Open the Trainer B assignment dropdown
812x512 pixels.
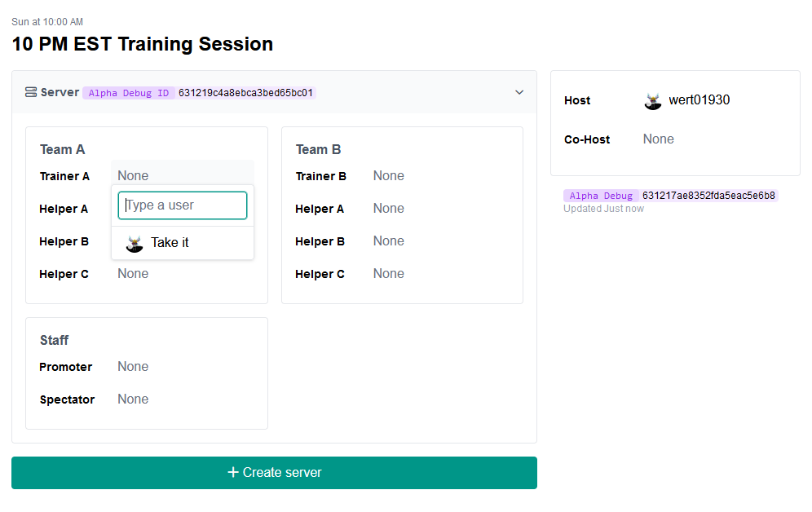tap(388, 175)
